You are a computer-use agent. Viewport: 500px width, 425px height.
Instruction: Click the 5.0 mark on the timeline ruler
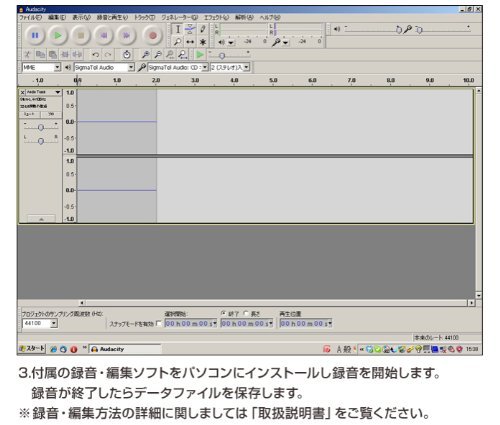[x=273, y=80]
